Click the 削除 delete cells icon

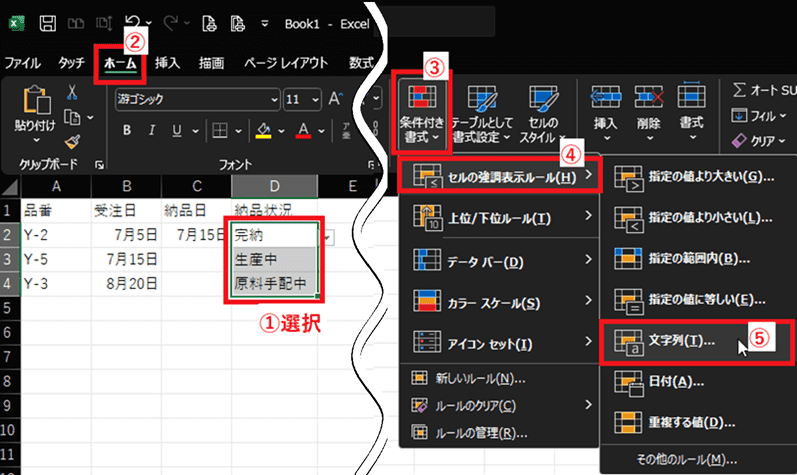(x=648, y=108)
